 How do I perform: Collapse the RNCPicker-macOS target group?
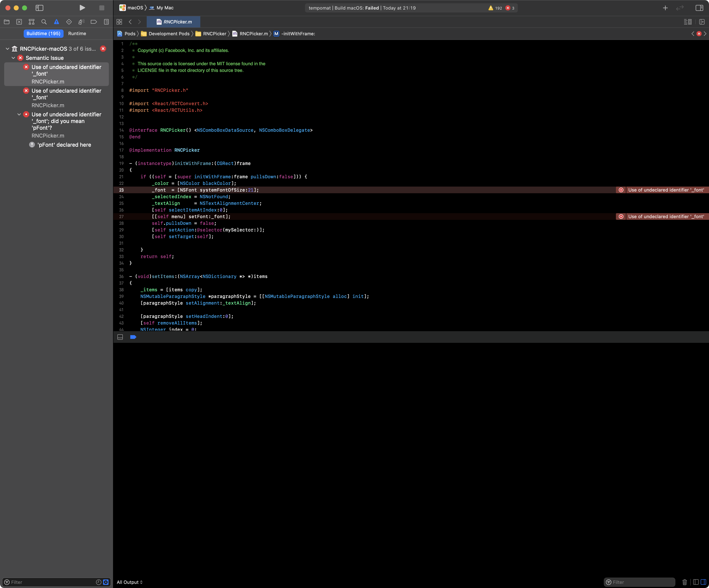[x=7, y=49]
